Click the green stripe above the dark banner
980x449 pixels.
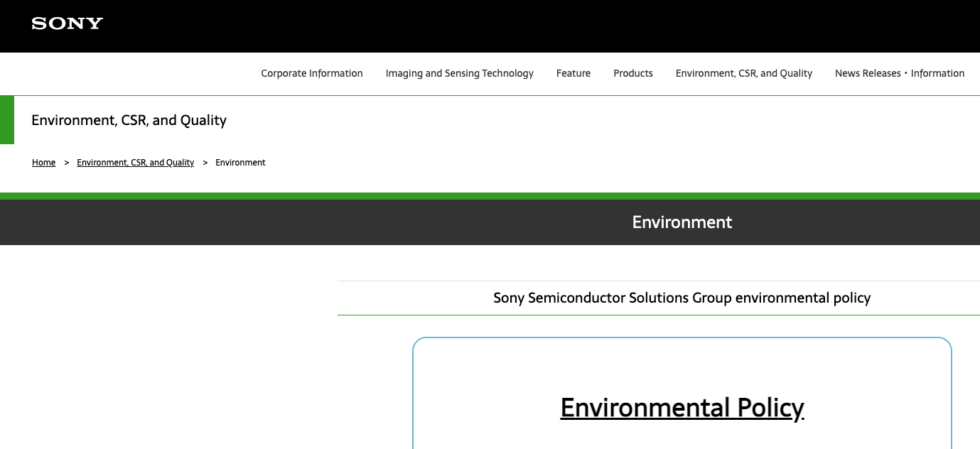click(x=490, y=196)
